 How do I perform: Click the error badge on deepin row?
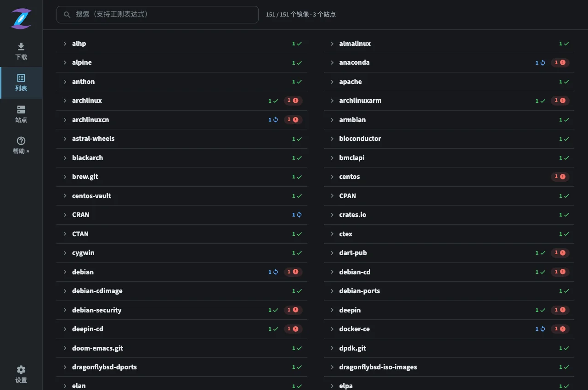pyautogui.click(x=560, y=310)
